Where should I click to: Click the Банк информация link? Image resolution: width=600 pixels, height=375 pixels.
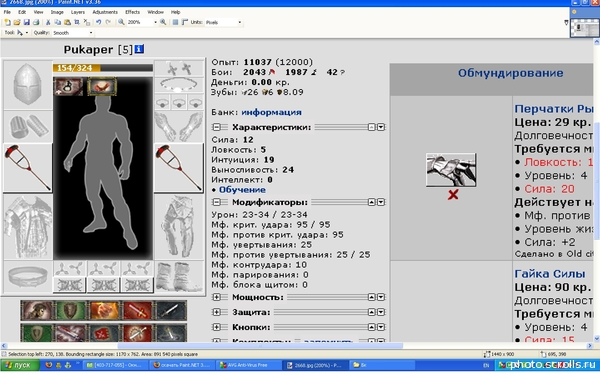(271, 112)
